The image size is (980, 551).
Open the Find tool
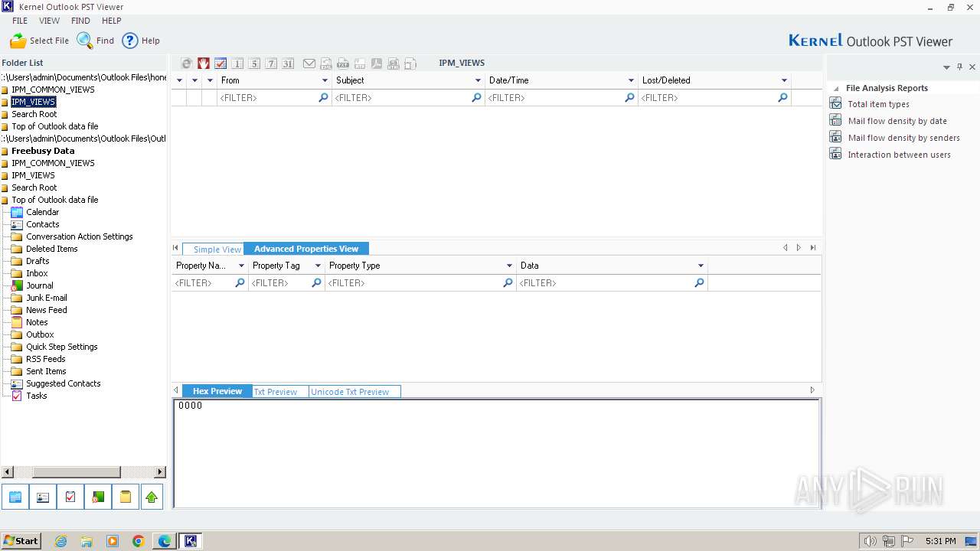coord(96,41)
